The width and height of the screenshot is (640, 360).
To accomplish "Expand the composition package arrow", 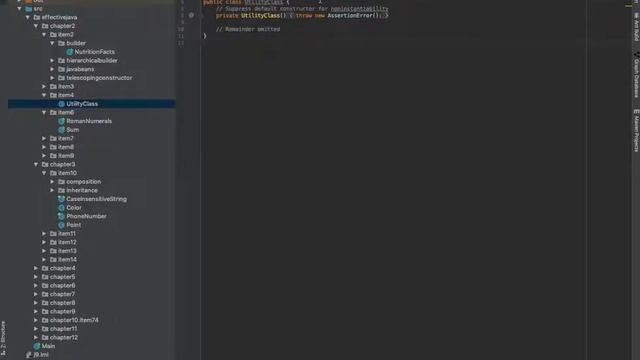I will point(52,182).
